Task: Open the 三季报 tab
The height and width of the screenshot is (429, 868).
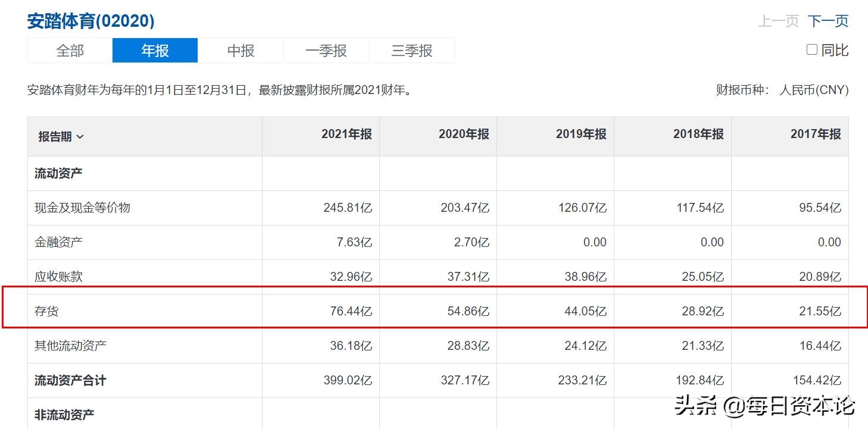Action: click(x=412, y=51)
